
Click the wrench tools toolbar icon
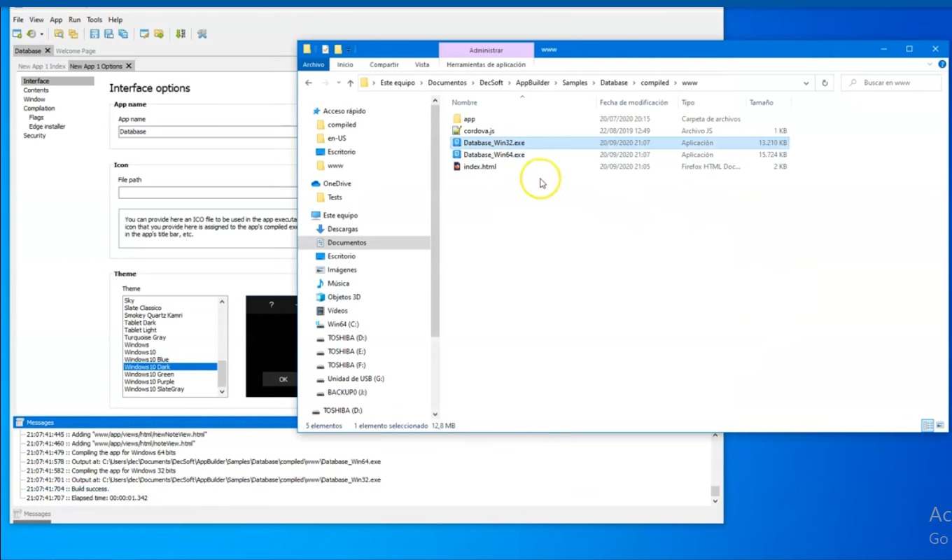coord(202,34)
